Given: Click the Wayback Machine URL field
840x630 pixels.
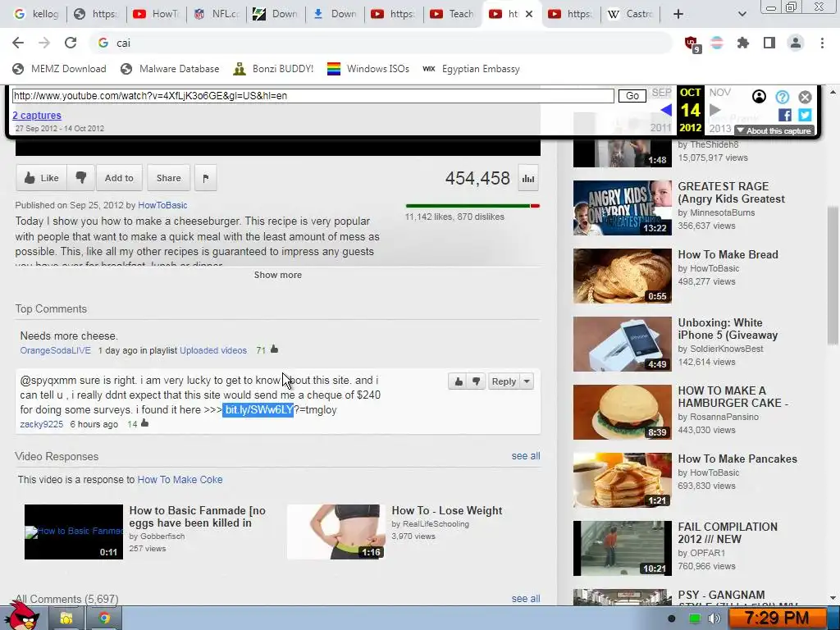Looking at the screenshot, I should click(313, 96).
